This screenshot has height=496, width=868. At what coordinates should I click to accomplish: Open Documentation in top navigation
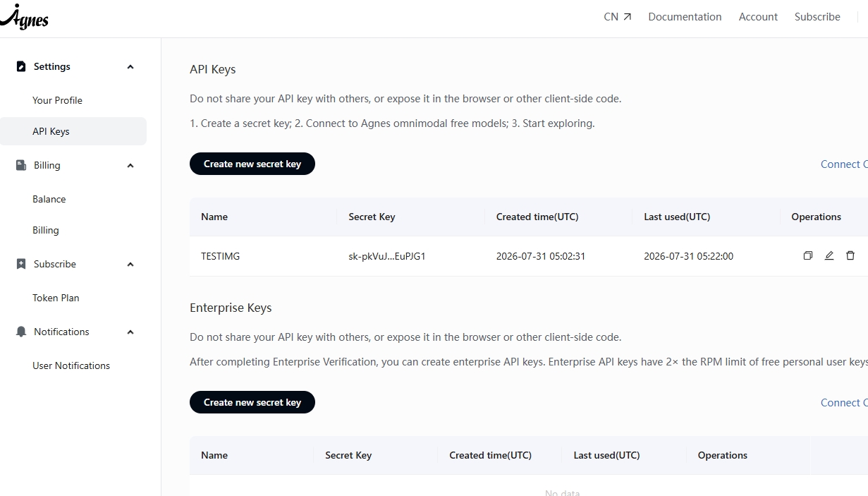point(685,17)
